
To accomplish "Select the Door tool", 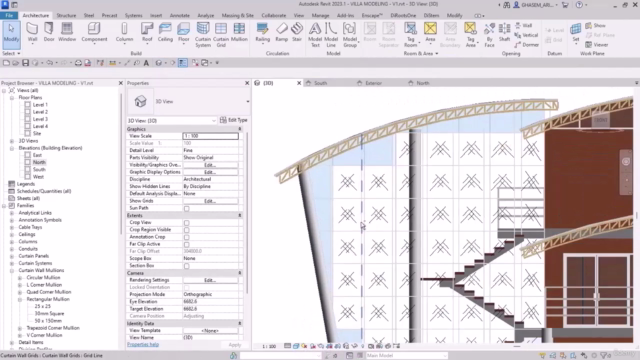I will pyautogui.click(x=49, y=32).
